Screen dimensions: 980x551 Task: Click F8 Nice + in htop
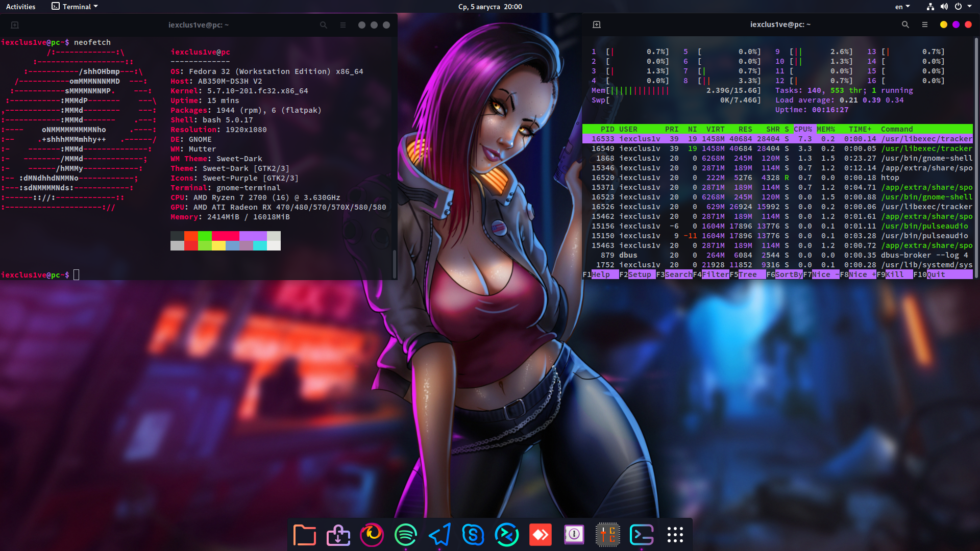tap(858, 274)
